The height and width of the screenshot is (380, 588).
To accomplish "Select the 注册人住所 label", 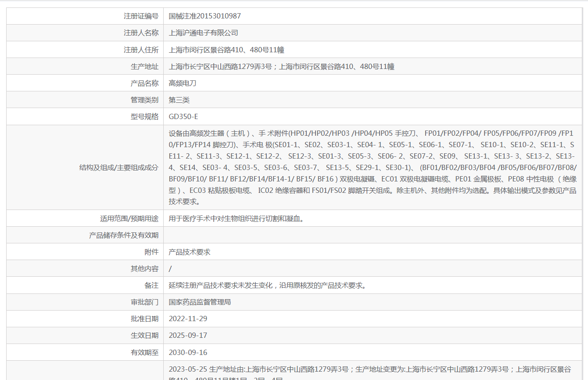I will tap(141, 50).
